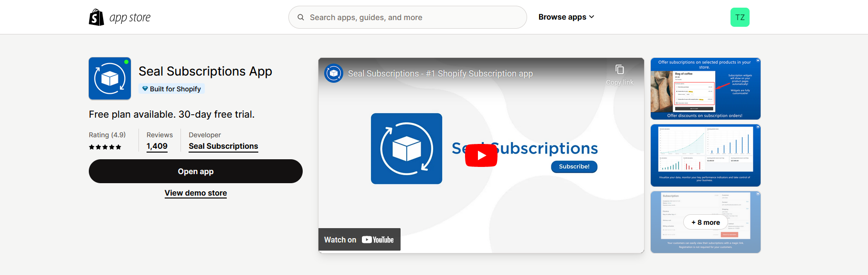
Task: Focus the Search apps, guides, and more field
Action: (x=408, y=17)
